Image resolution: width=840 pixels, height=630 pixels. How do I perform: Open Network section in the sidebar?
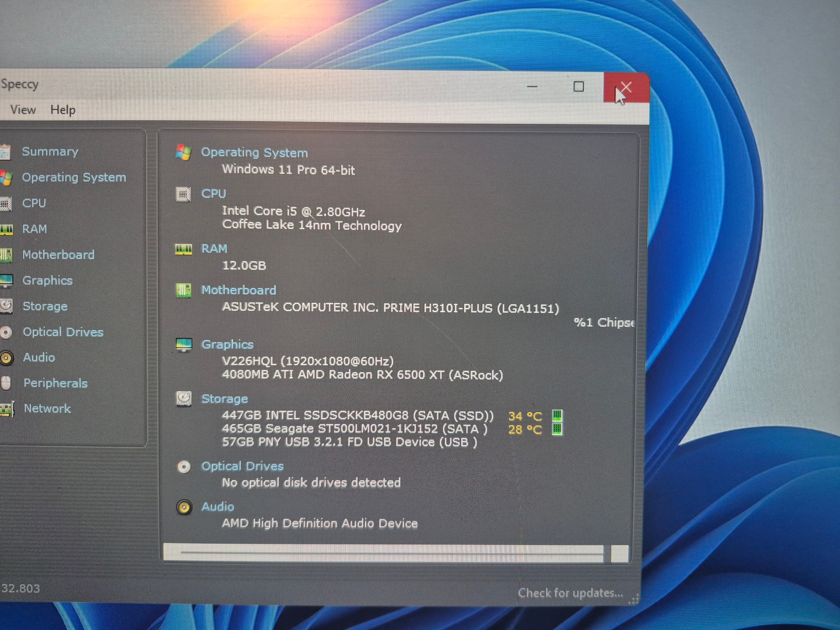pyautogui.click(x=47, y=409)
